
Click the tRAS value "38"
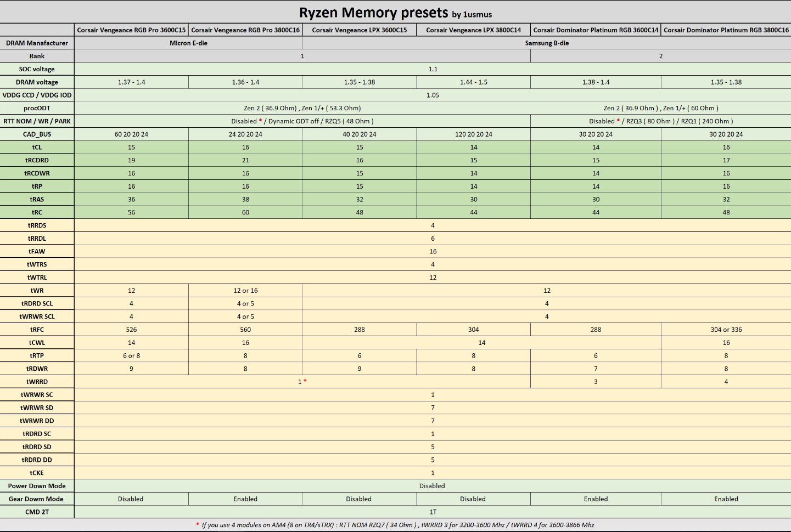click(x=245, y=199)
